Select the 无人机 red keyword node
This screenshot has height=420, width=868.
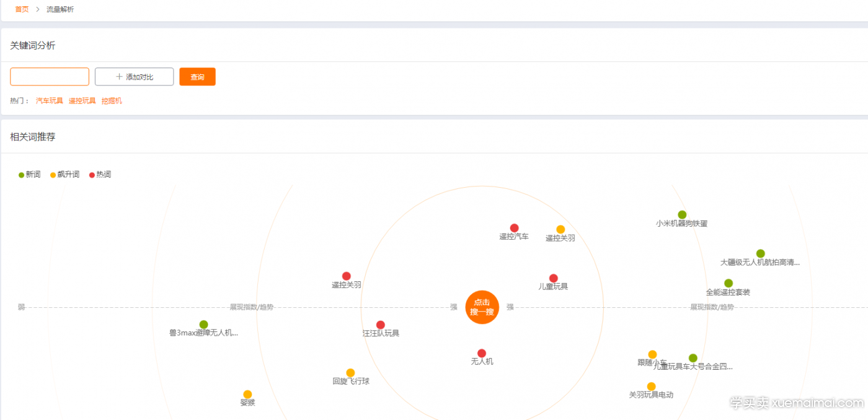pos(482,353)
